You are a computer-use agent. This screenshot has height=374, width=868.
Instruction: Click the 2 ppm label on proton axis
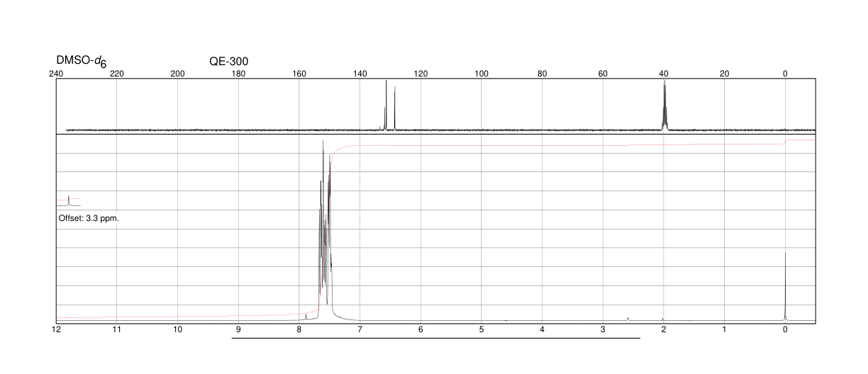pos(664,329)
